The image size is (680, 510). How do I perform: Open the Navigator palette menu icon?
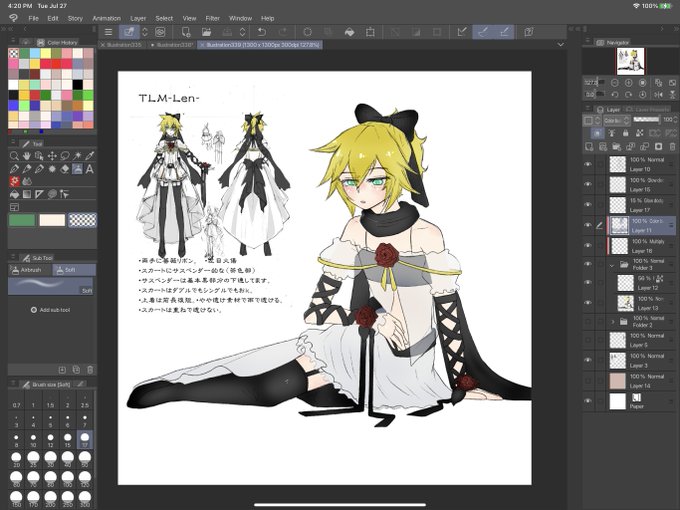[x=588, y=42]
